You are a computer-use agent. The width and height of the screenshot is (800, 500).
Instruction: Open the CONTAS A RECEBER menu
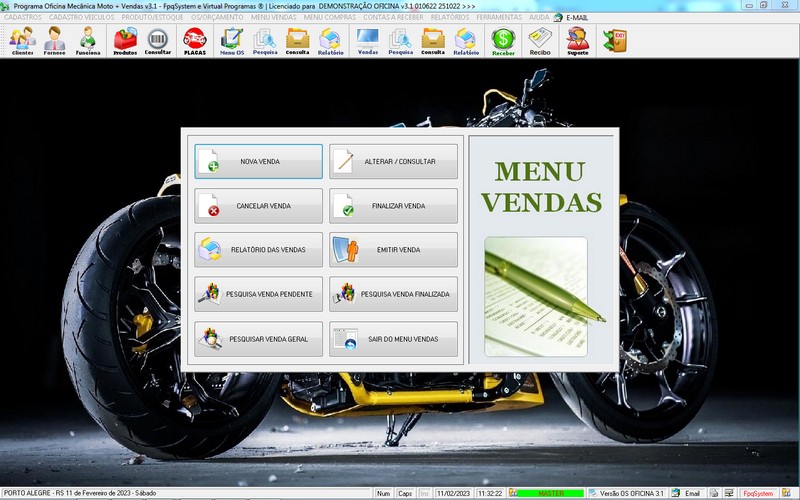(393, 17)
